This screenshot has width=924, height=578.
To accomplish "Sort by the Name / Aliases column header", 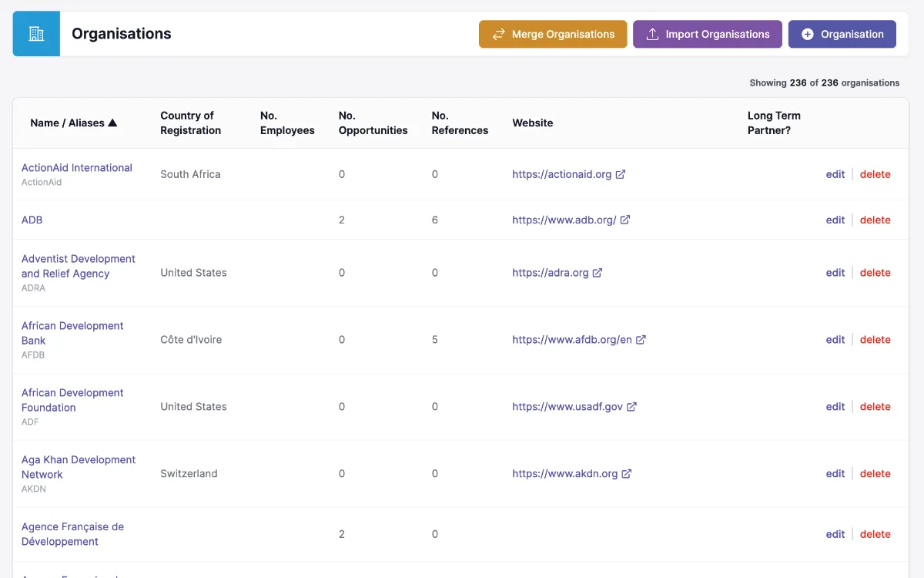I will pos(74,123).
